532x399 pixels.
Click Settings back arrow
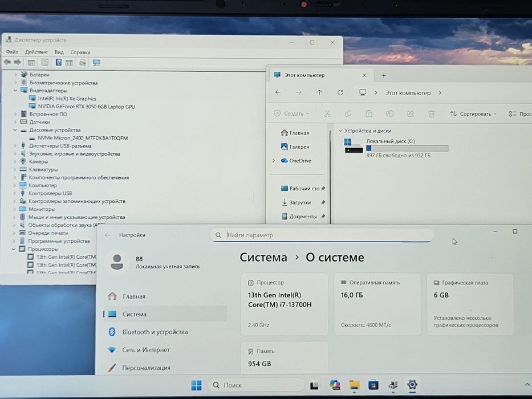pos(108,235)
